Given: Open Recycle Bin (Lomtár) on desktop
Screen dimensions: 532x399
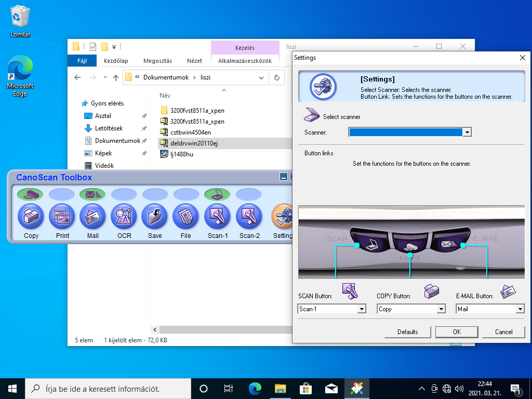Looking at the screenshot, I should [x=20, y=21].
